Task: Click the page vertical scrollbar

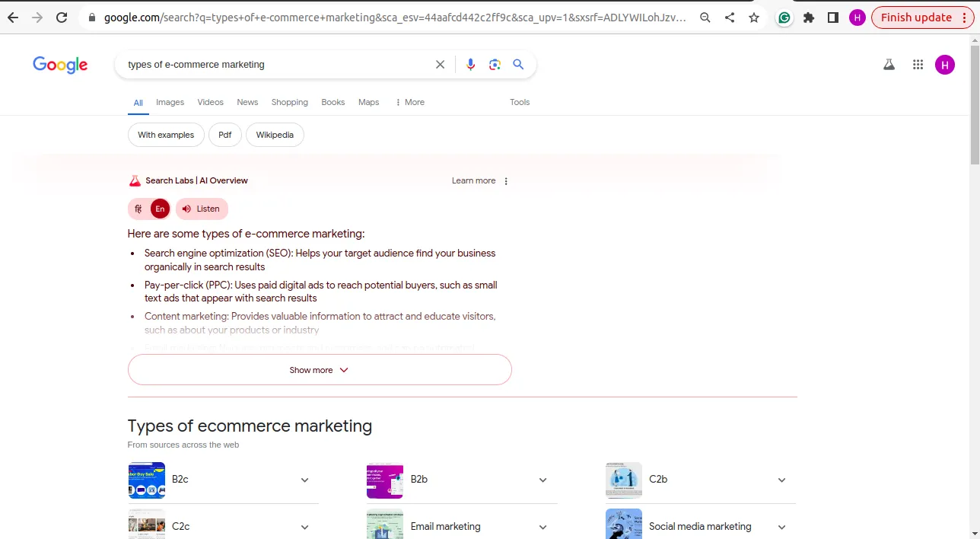Action: [974, 137]
